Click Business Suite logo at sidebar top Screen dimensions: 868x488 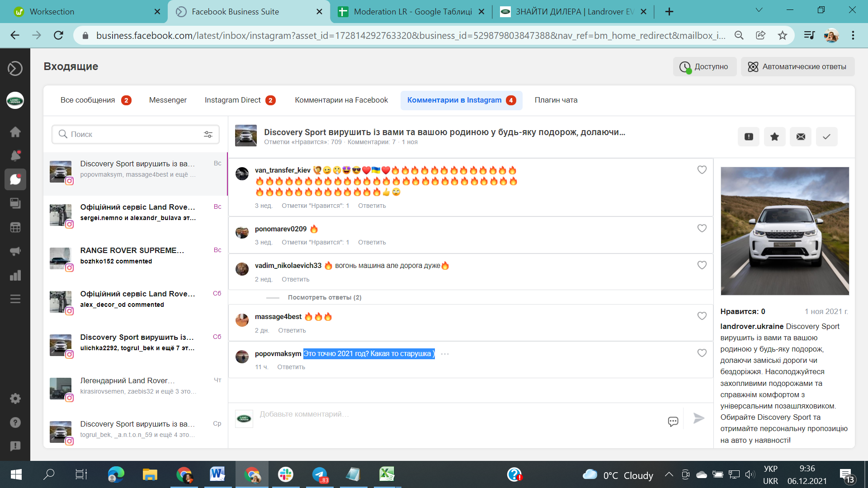point(15,68)
